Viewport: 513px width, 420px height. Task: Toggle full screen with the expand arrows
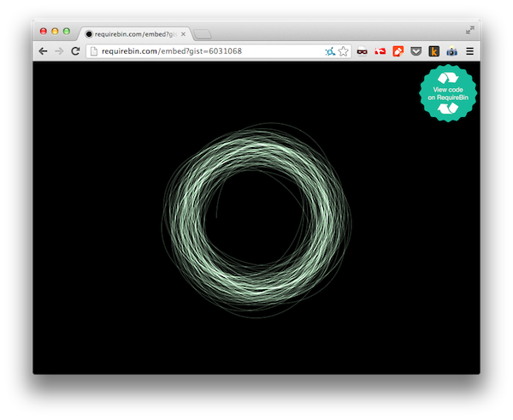point(469,30)
